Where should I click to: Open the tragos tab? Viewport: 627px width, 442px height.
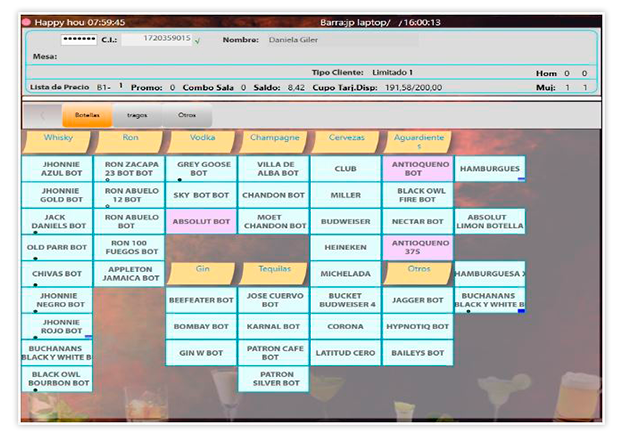click(x=136, y=115)
